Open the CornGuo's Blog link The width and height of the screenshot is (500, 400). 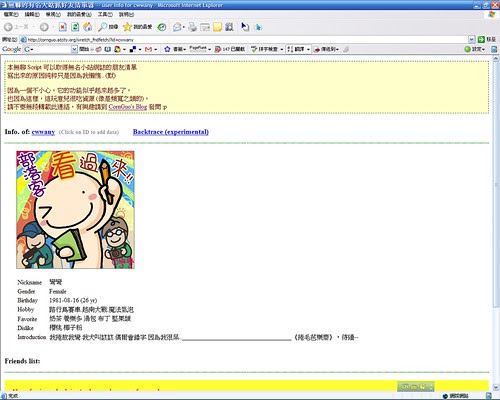tap(128, 107)
